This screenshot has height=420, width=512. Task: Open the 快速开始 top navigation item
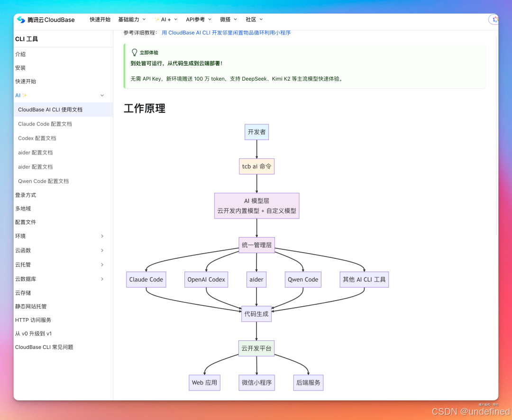pyautogui.click(x=100, y=19)
